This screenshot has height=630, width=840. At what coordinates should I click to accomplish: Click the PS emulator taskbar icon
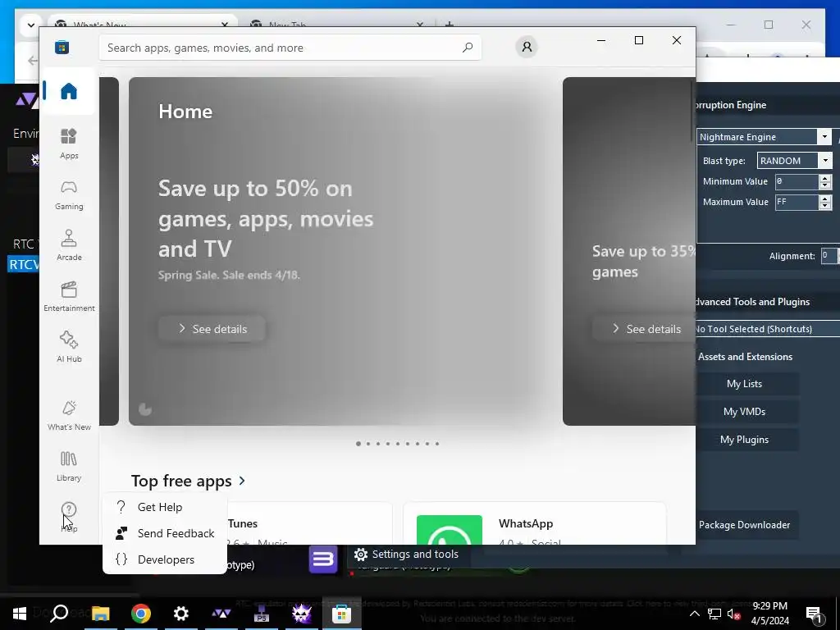[x=261, y=614]
